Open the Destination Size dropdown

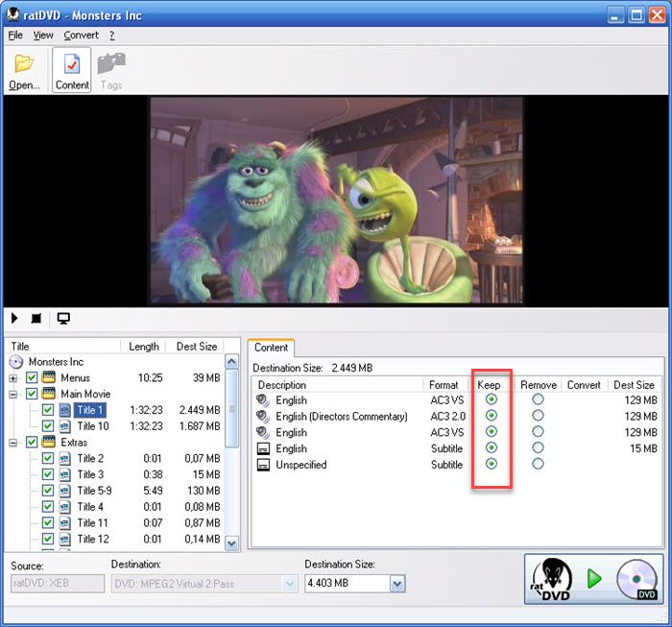[x=397, y=584]
